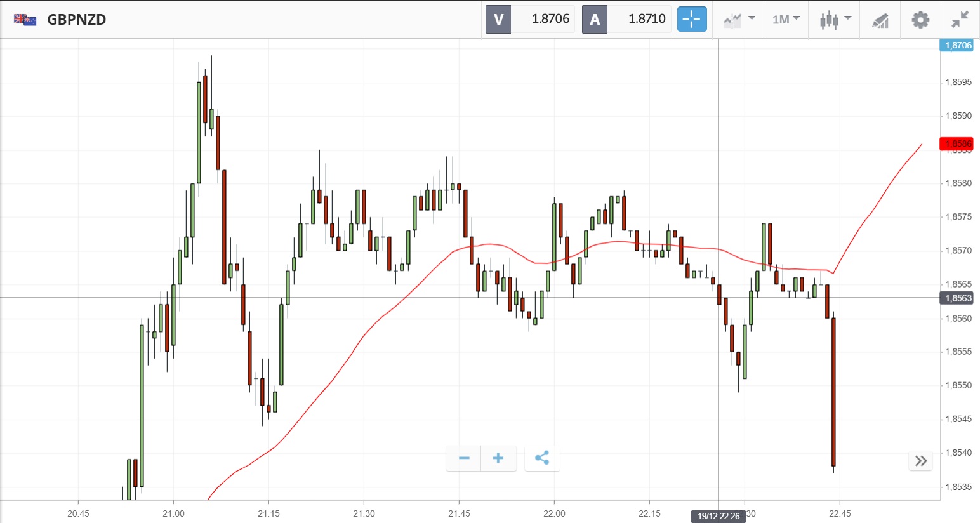980x523 pixels.
Task: Toggle the crosshair cursor button
Action: [691, 19]
